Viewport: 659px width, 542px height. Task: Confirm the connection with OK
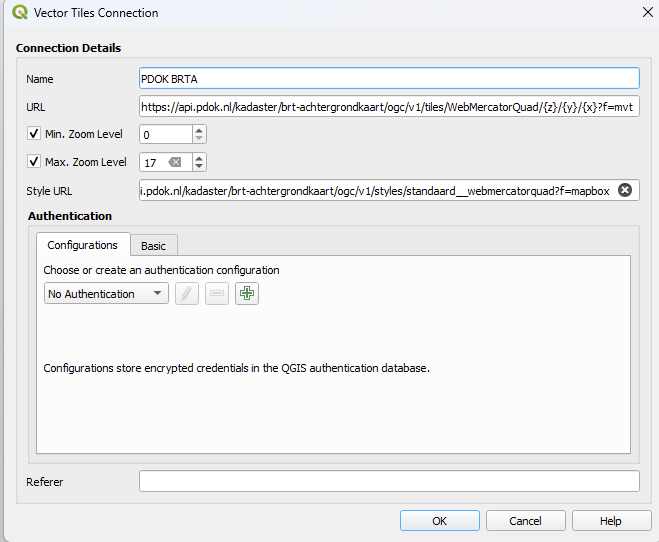tap(440, 521)
